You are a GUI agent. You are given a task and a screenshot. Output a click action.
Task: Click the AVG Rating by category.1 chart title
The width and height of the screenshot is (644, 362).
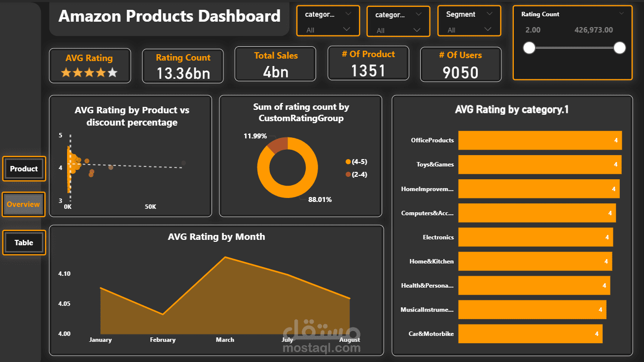click(x=512, y=109)
